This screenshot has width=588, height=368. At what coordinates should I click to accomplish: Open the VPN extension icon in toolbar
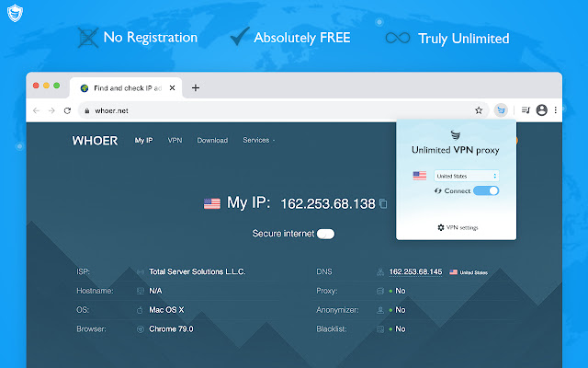pyautogui.click(x=501, y=110)
